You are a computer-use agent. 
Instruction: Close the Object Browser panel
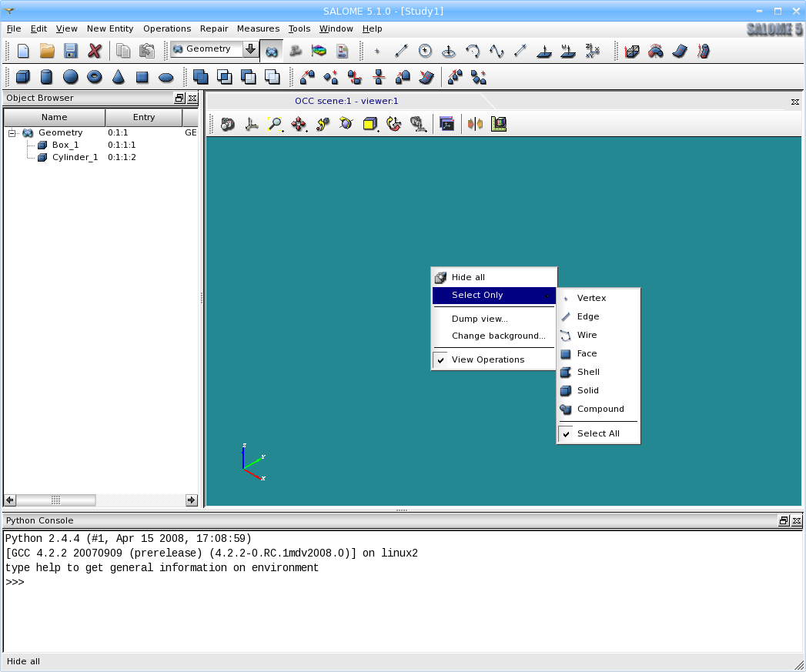pyautogui.click(x=192, y=99)
